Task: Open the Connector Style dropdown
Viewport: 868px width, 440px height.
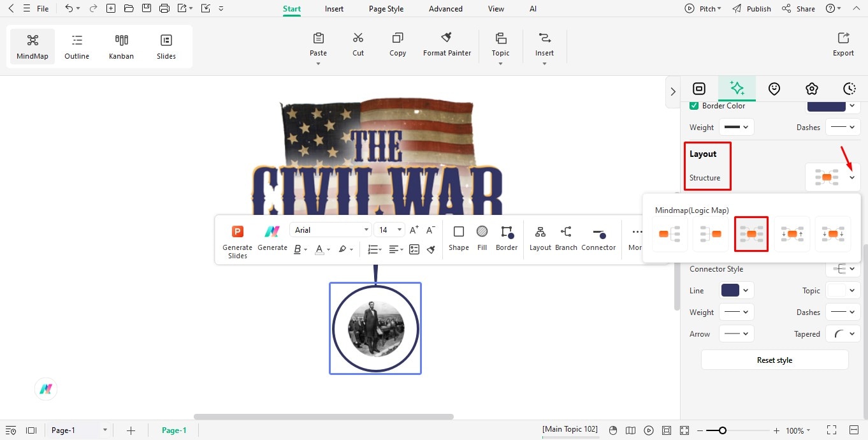Action: coord(843,269)
